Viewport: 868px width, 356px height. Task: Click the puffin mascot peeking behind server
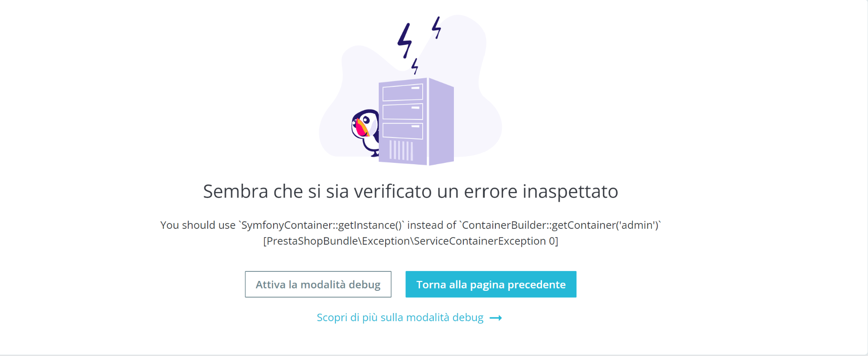tap(365, 132)
